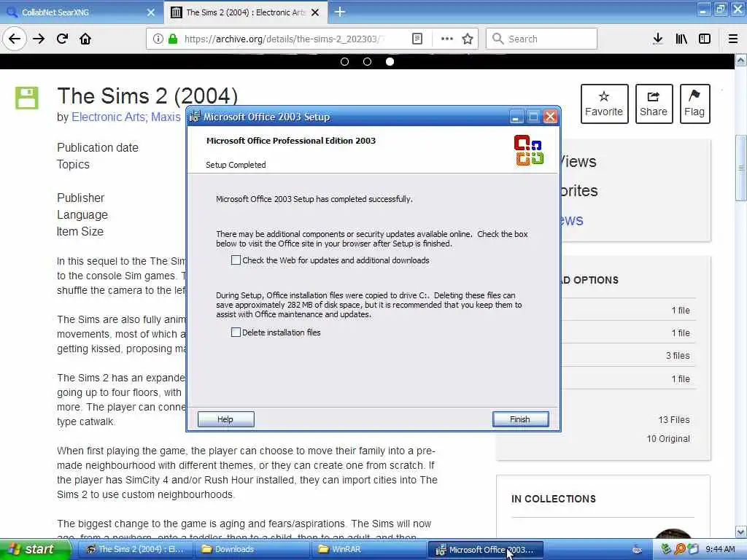The image size is (747, 560).
Task: Show site information icon in address bar
Action: 158,39
